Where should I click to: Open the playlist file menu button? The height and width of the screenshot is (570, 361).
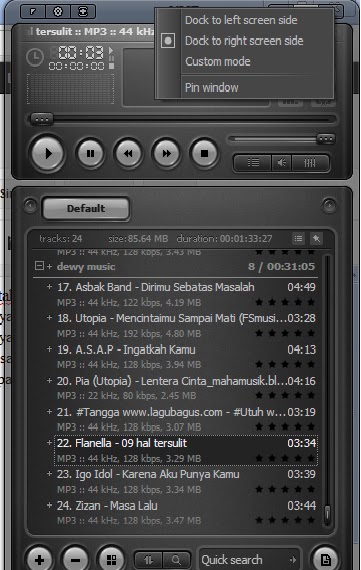(325, 560)
